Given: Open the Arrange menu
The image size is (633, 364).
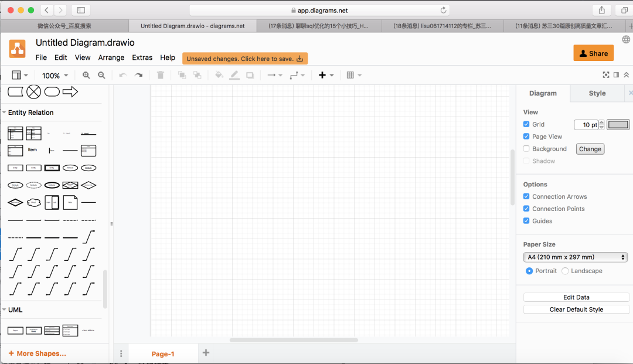Looking at the screenshot, I should click(111, 57).
